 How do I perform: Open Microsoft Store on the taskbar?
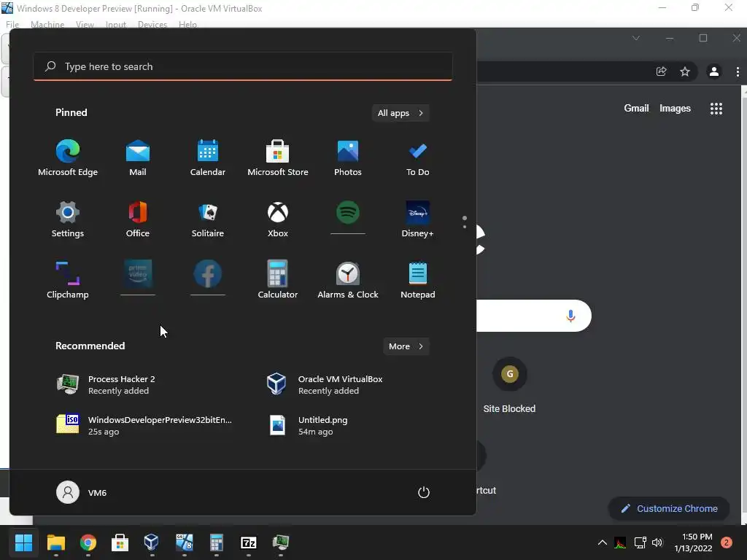(x=120, y=542)
